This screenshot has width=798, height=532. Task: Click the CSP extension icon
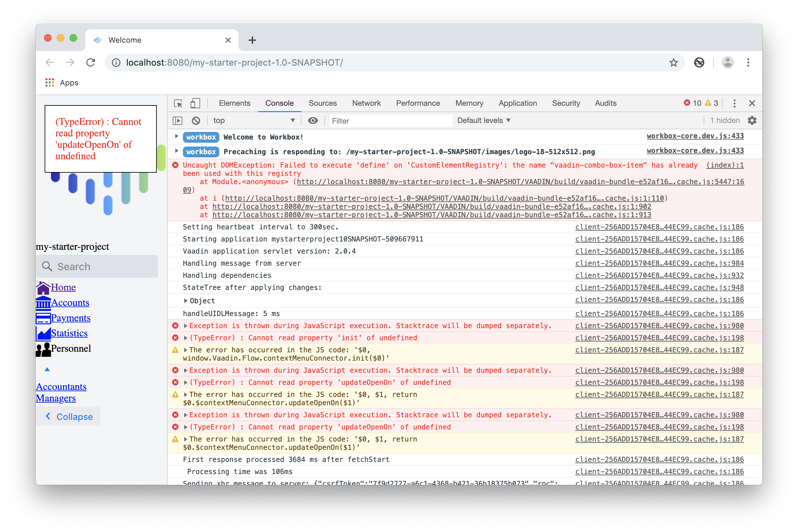point(699,62)
